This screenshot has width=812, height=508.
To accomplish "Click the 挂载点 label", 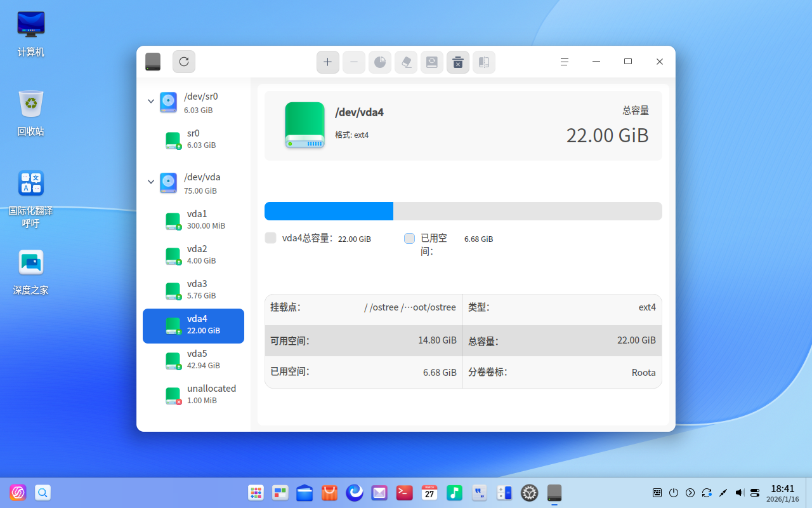I will pyautogui.click(x=285, y=307).
